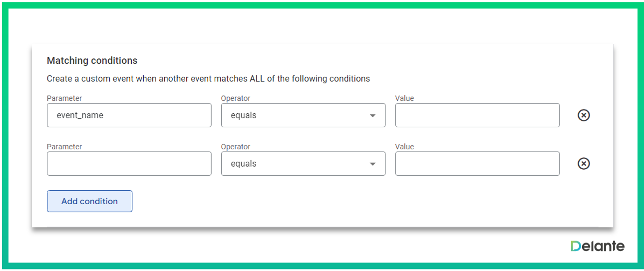This screenshot has width=644, height=271.
Task: Click the Operator label in the first row
Action: click(x=236, y=98)
